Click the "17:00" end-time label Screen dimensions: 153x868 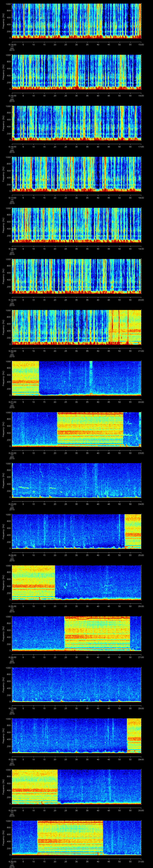coord(141,147)
